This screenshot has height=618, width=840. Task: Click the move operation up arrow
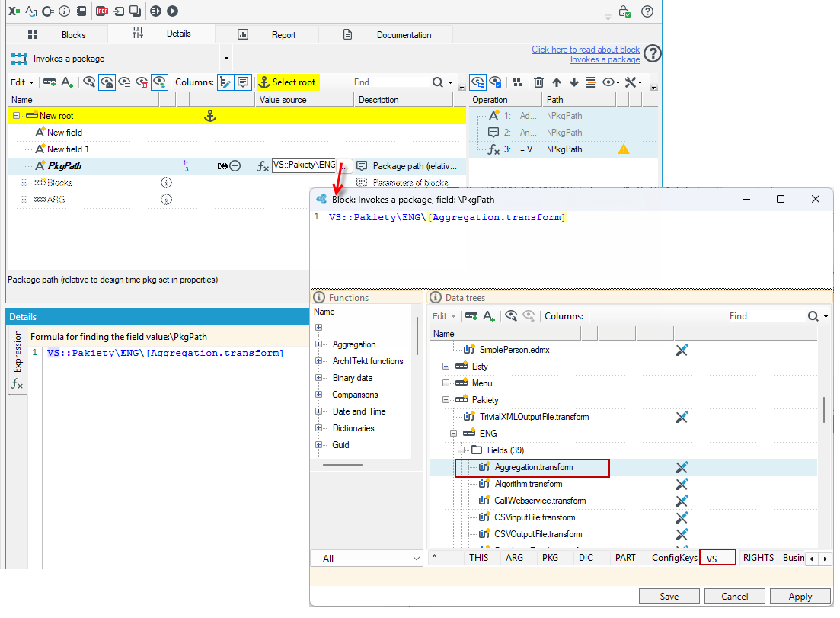557,82
